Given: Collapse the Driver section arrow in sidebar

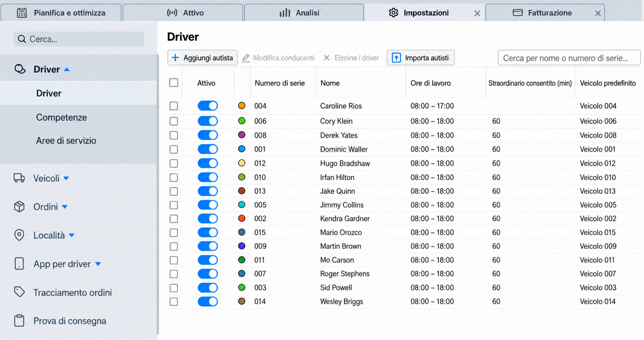Looking at the screenshot, I should [x=67, y=70].
